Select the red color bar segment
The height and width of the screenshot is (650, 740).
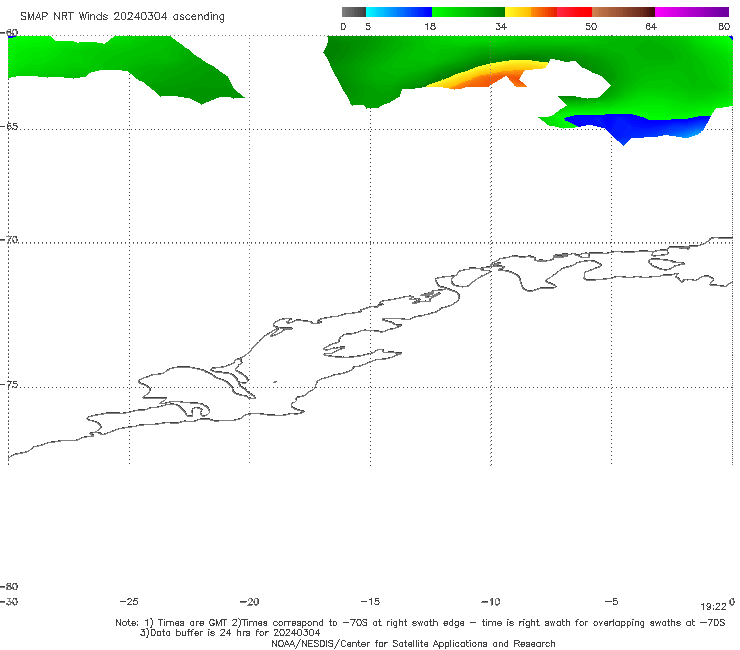point(574,12)
